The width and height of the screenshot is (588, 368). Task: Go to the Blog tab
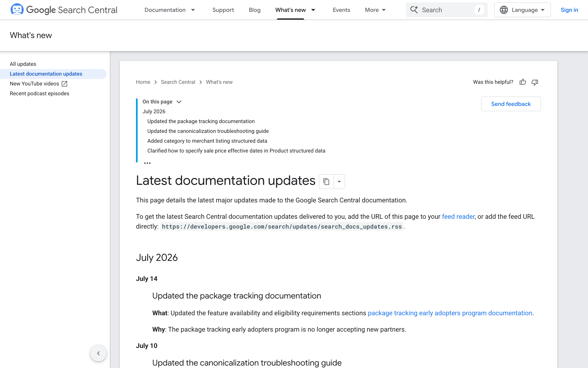[255, 10]
